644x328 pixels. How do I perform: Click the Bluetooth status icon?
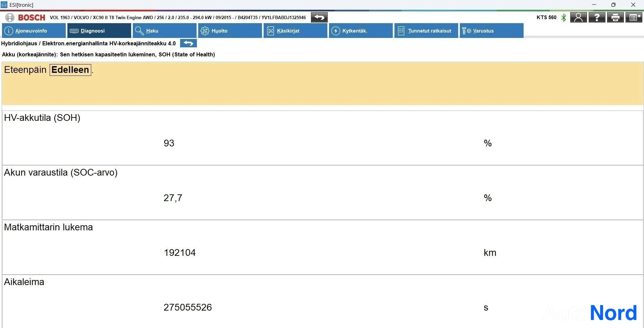coord(563,17)
